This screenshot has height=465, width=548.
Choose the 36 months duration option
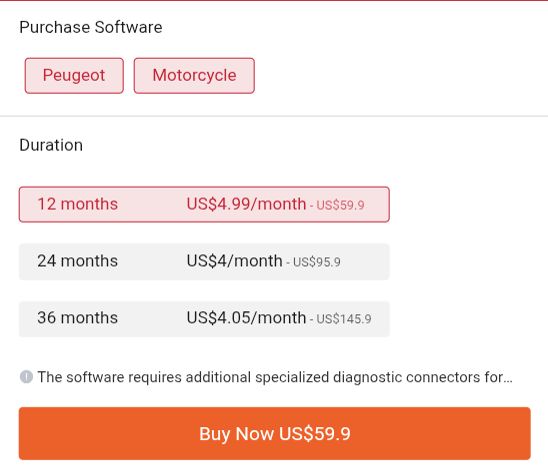pos(204,319)
